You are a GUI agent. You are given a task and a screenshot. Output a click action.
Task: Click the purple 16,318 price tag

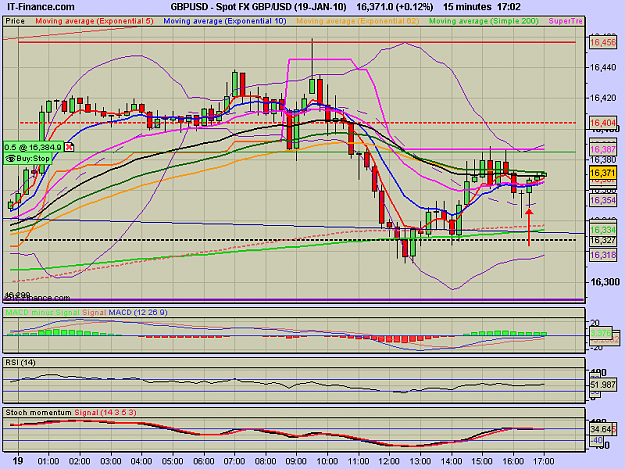pyautogui.click(x=603, y=255)
